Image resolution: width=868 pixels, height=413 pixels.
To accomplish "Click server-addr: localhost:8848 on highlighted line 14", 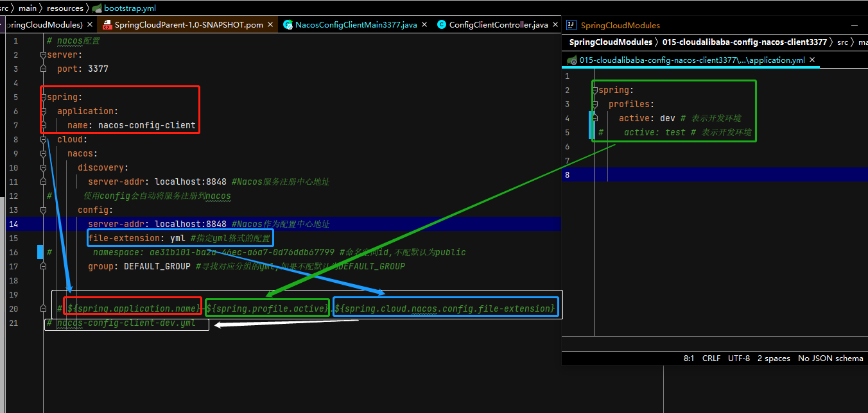I will (157, 224).
